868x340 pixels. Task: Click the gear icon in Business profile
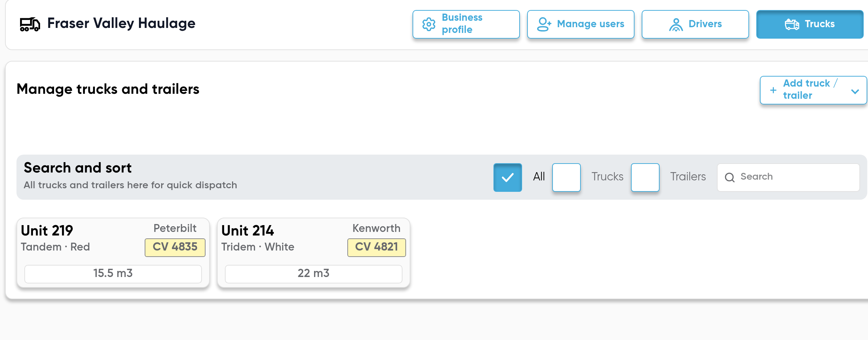coord(429,24)
